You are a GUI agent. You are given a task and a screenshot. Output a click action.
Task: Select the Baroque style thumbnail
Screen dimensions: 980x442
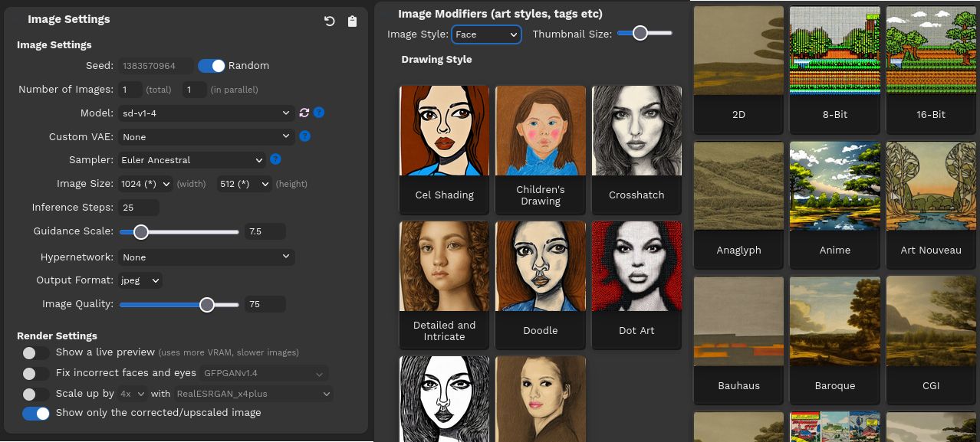pyautogui.click(x=835, y=340)
